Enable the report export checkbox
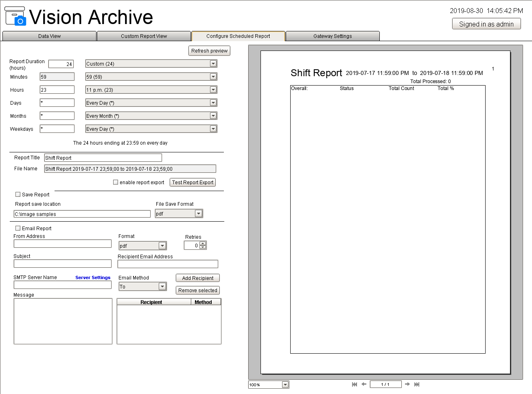Viewport: 532px width, 394px height. [x=116, y=183]
